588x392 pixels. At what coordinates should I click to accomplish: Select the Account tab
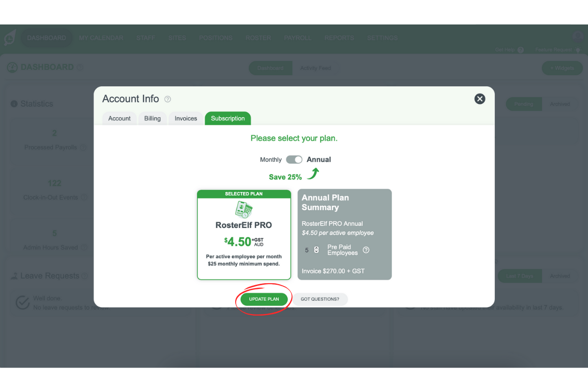(119, 118)
